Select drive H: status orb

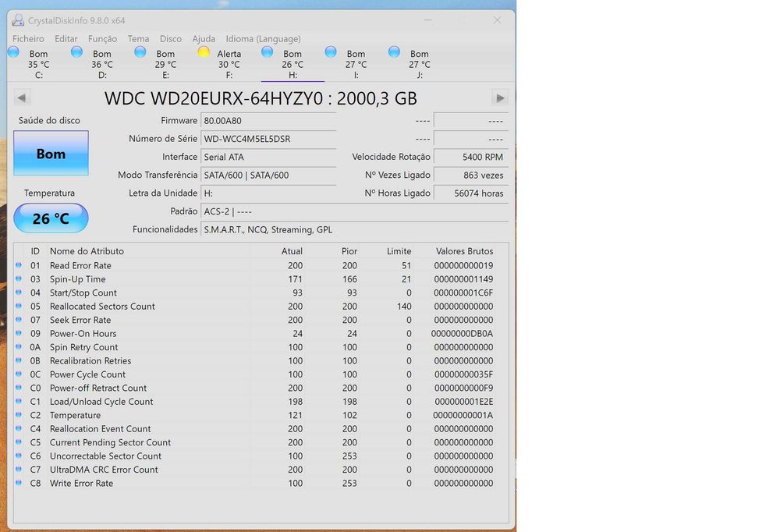click(267, 51)
